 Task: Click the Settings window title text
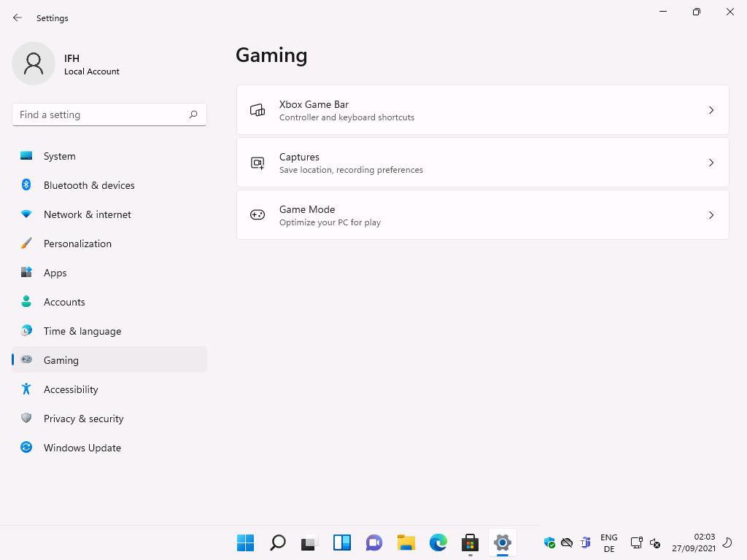pyautogui.click(x=53, y=17)
